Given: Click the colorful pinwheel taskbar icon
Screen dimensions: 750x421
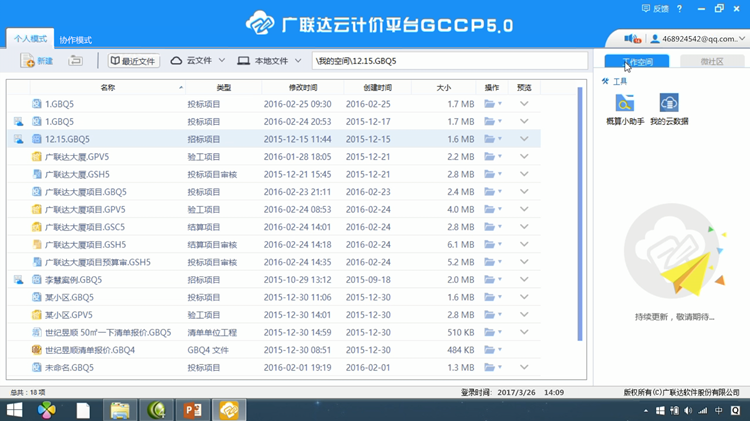Looking at the screenshot, I should point(46,410).
